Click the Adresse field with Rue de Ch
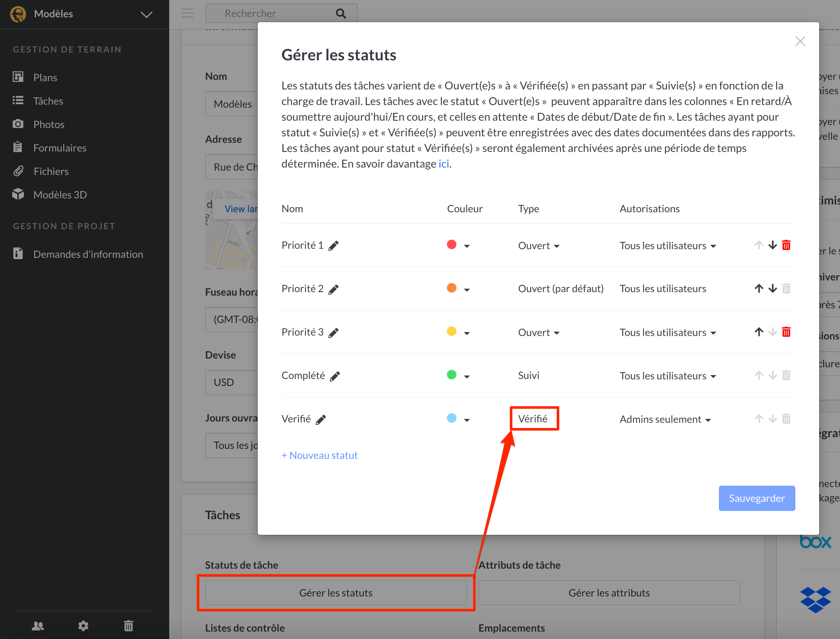 pyautogui.click(x=232, y=167)
